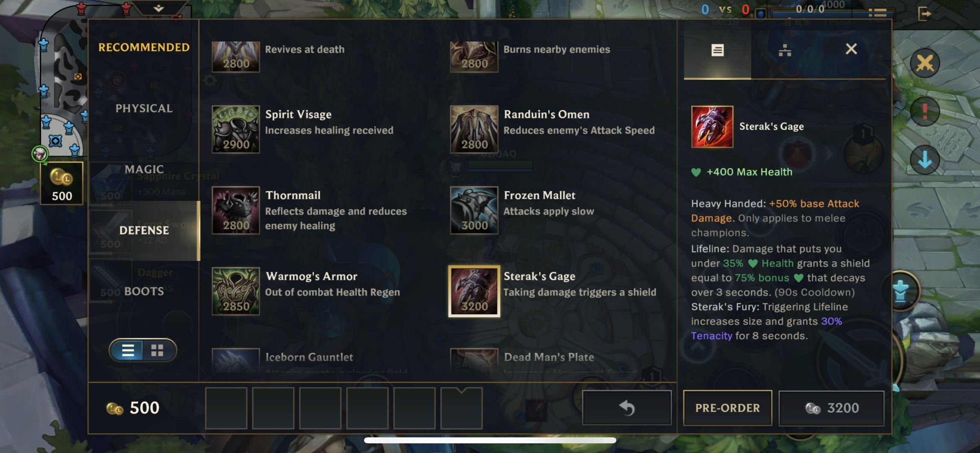This screenshot has height=453, width=980.
Task: Show item description list tab
Action: pyautogui.click(x=717, y=50)
